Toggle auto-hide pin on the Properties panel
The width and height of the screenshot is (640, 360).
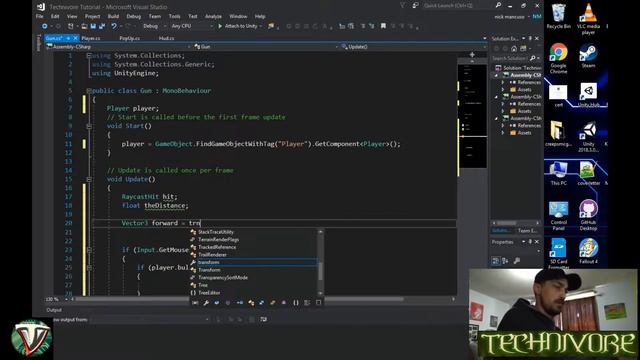click(530, 242)
